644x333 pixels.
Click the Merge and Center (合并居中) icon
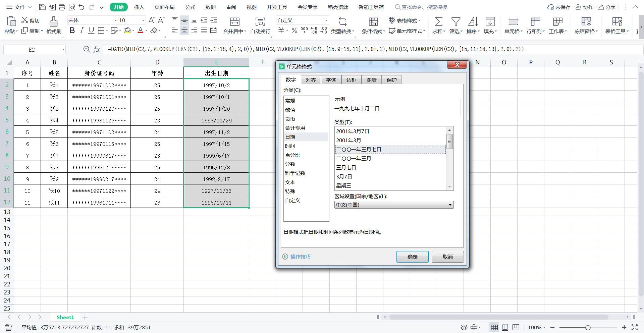tap(234, 22)
